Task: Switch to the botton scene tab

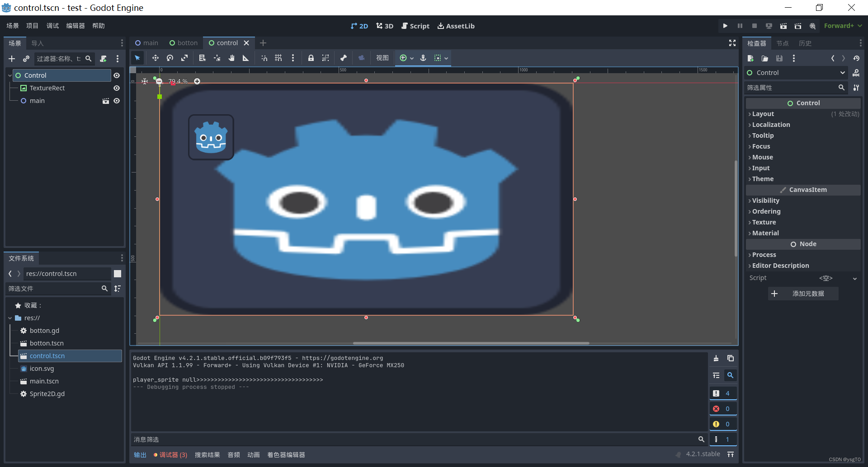Action: click(184, 43)
